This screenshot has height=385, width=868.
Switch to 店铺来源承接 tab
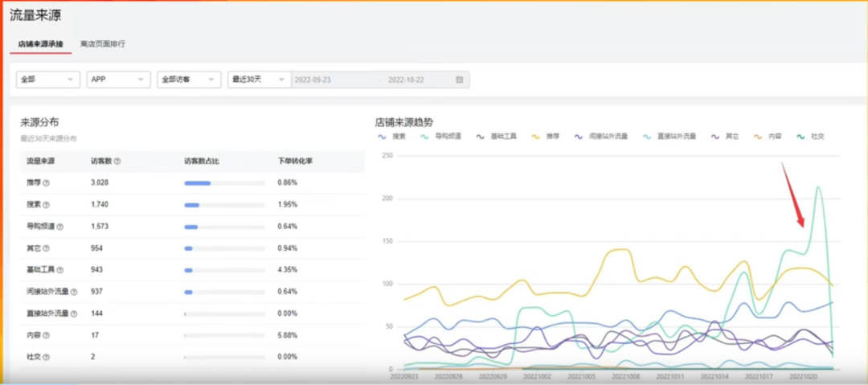(x=40, y=43)
